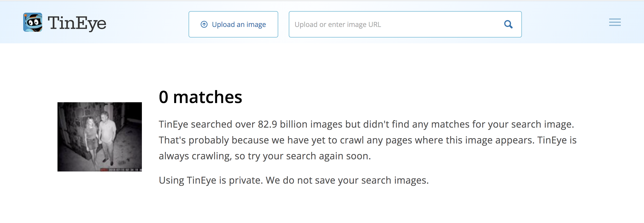This screenshot has width=644, height=223.
Task: Click the magnifying glass search icon
Action: (x=508, y=24)
